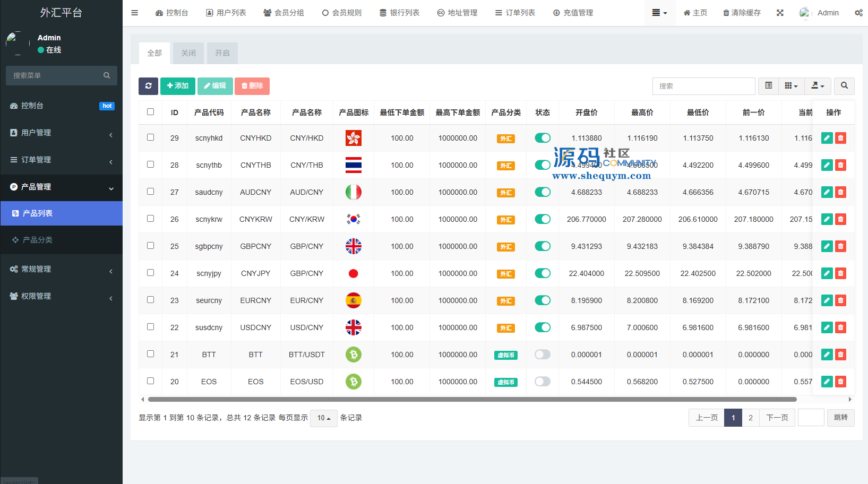
Task: Click the edit pencil icon for row 29
Action: tap(827, 138)
